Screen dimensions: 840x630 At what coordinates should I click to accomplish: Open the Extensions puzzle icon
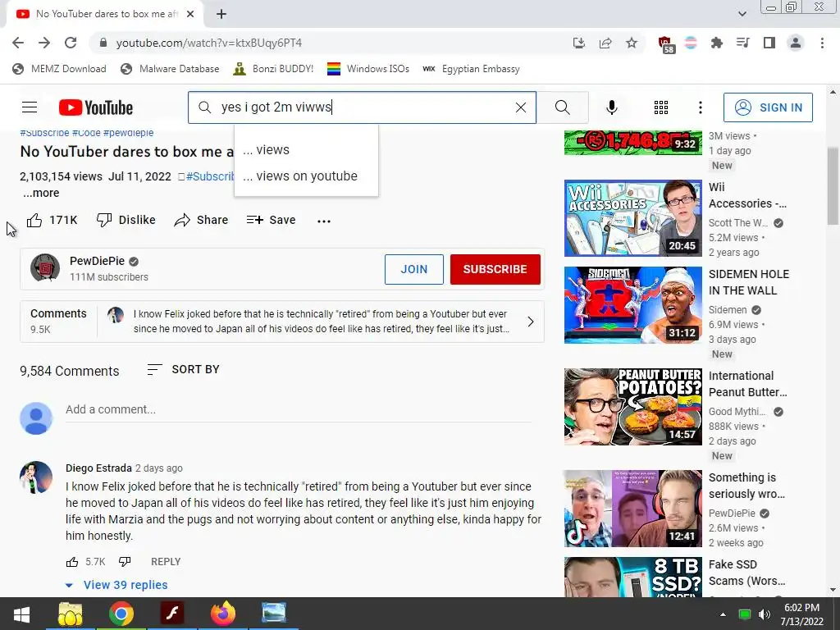[x=716, y=43]
